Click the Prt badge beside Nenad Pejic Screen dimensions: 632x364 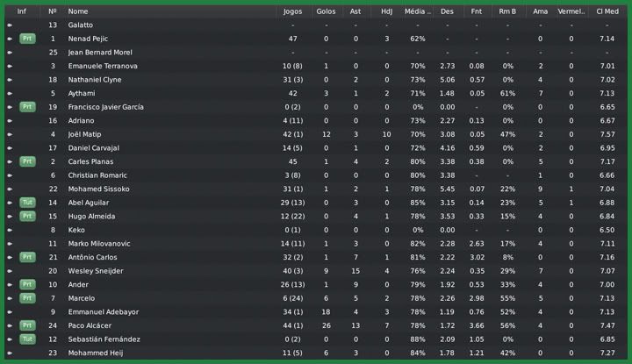[x=27, y=39]
